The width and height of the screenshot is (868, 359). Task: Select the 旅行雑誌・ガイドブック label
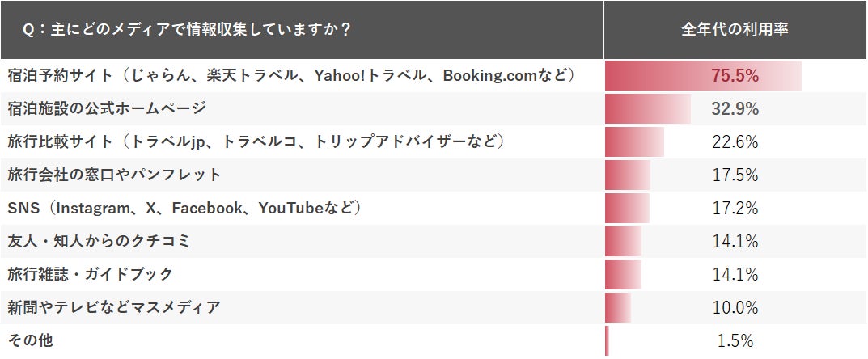point(90,275)
